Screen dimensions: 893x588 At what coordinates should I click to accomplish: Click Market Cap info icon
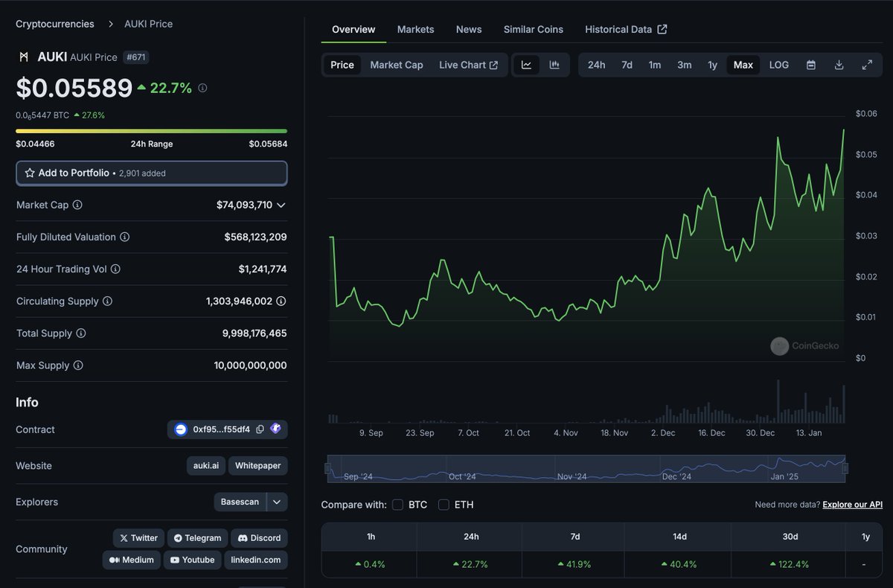tap(77, 205)
